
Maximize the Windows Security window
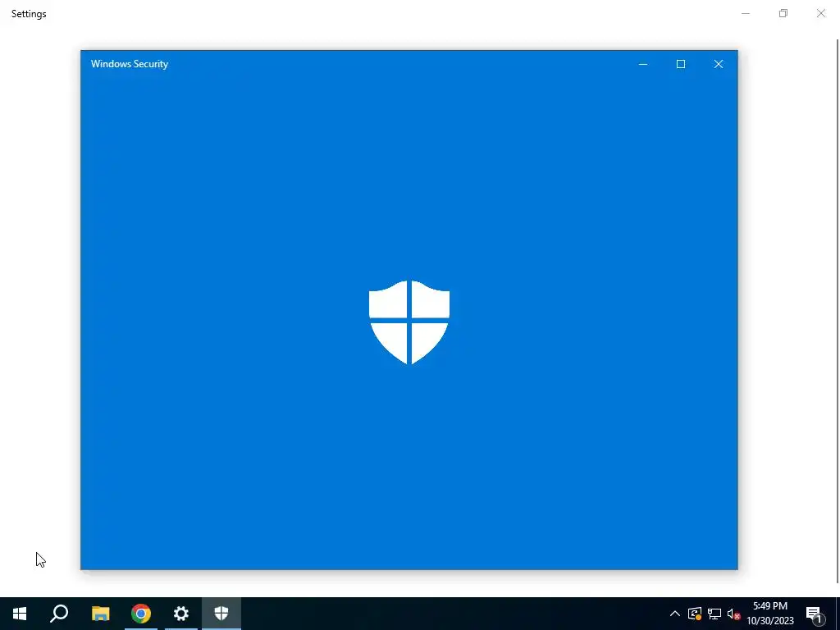(x=681, y=64)
